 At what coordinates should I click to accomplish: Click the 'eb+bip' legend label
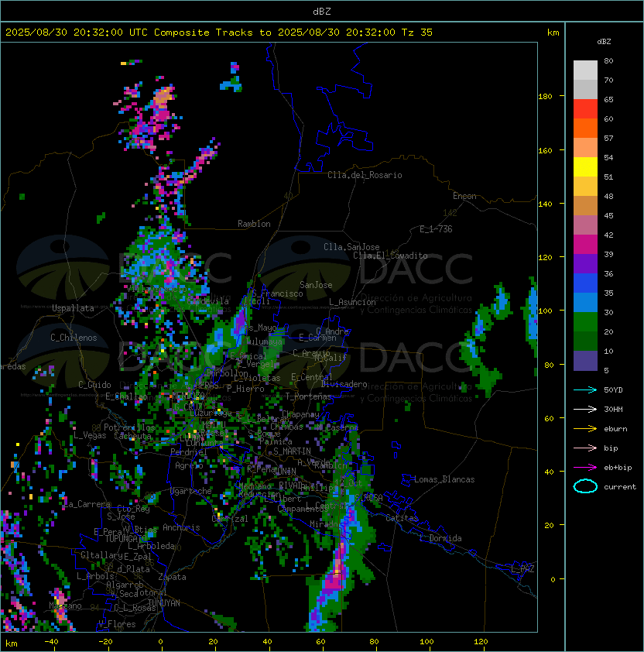tap(618, 468)
